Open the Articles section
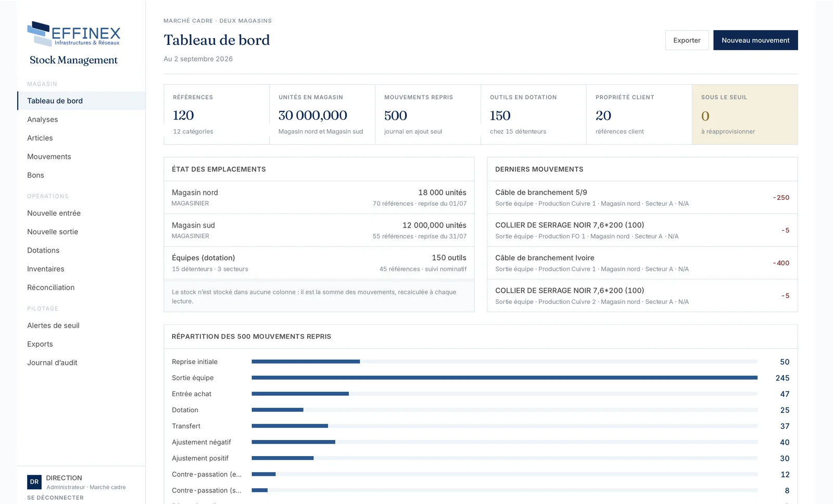 click(81, 138)
